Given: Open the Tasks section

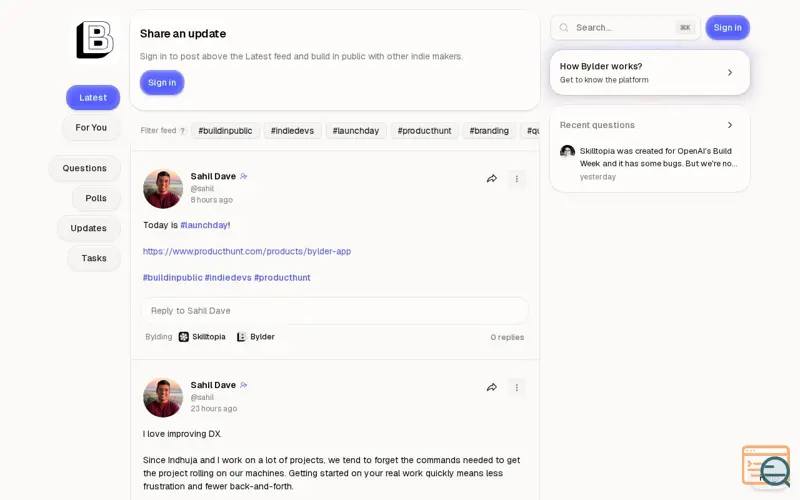Looking at the screenshot, I should [x=94, y=258].
